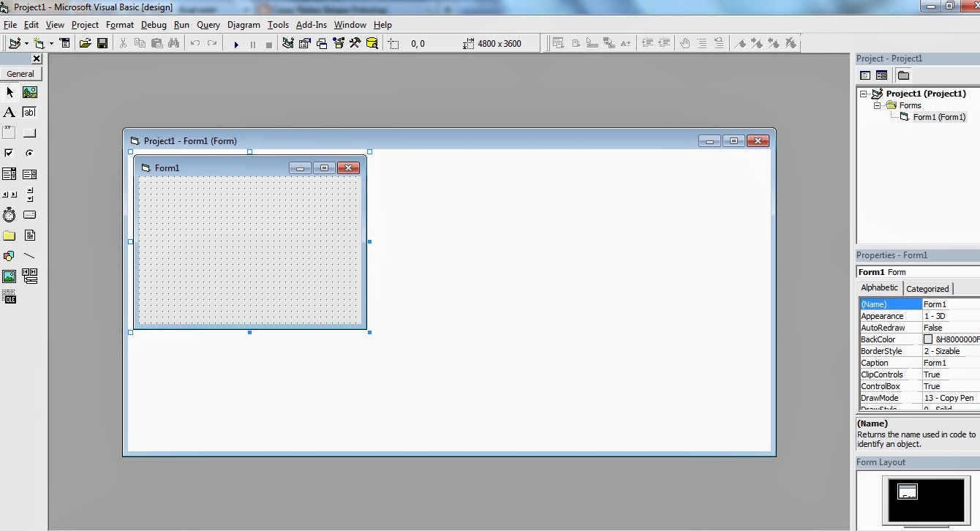Save the project with the floppy disk icon
The height and width of the screenshot is (531, 980).
click(102, 44)
